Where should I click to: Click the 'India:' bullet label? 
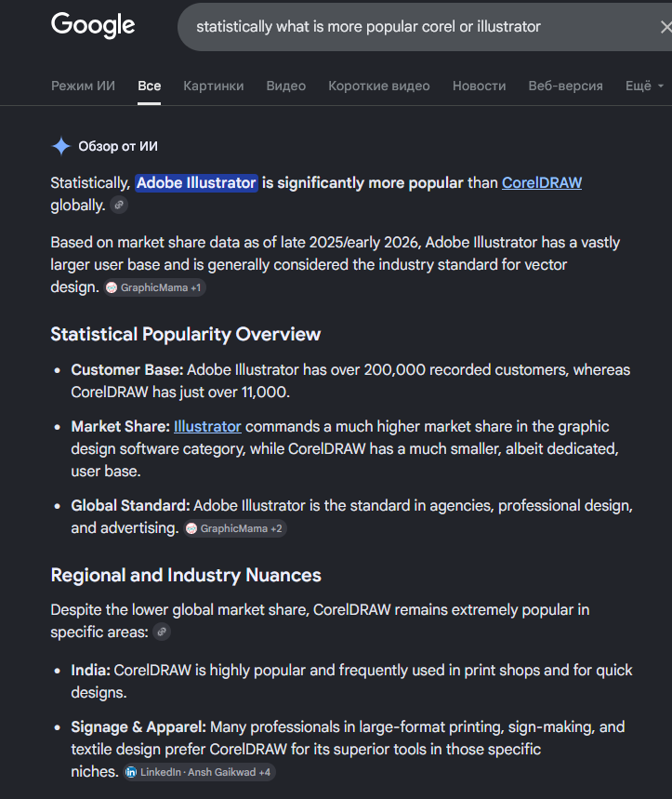coord(90,670)
